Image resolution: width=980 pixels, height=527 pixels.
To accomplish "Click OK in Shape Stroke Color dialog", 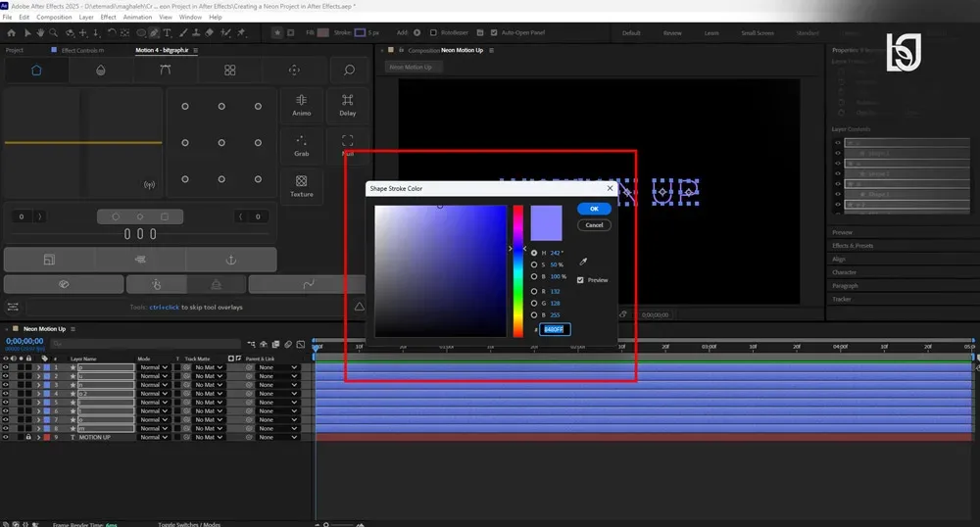I will [594, 209].
